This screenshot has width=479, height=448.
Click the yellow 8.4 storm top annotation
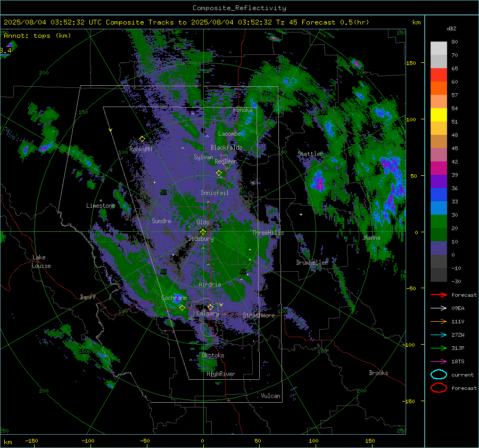click(x=6, y=50)
